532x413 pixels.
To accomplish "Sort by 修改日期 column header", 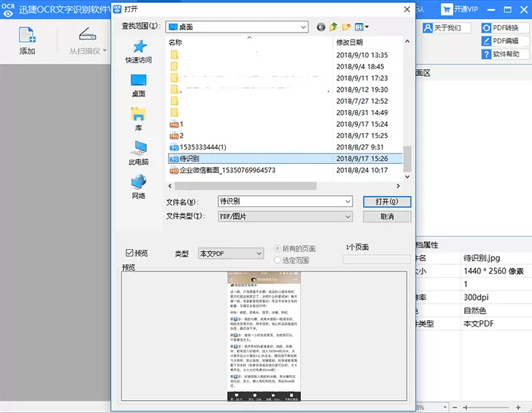I will coord(350,43).
